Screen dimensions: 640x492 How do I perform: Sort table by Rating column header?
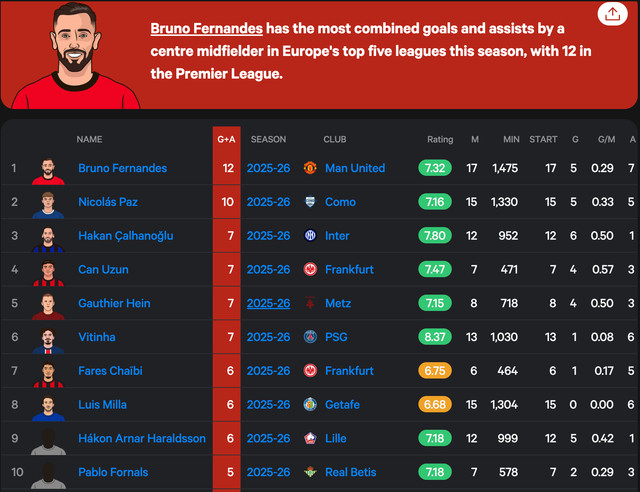coord(440,140)
